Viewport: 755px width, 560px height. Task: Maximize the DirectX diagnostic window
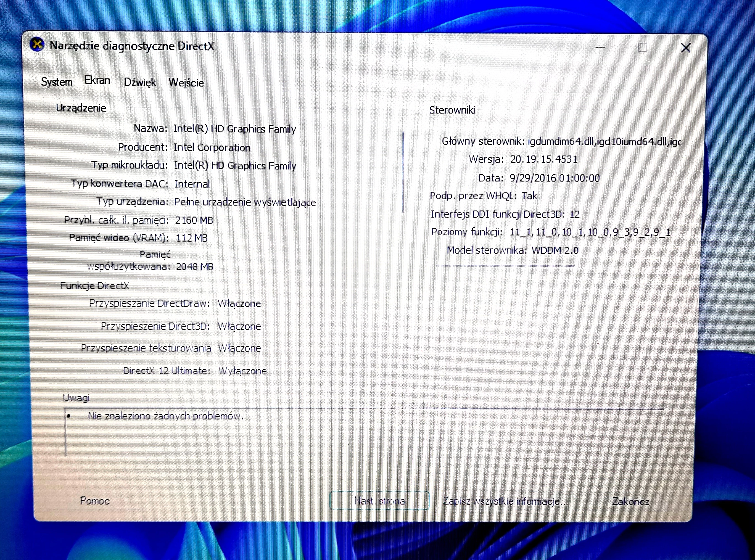642,48
